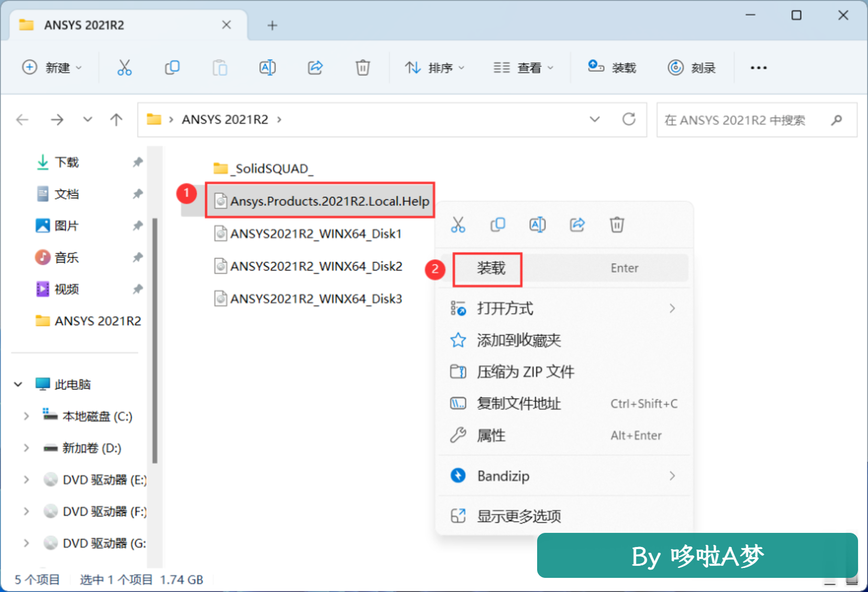Open the Bandizip submenu

pyautogui.click(x=564, y=476)
